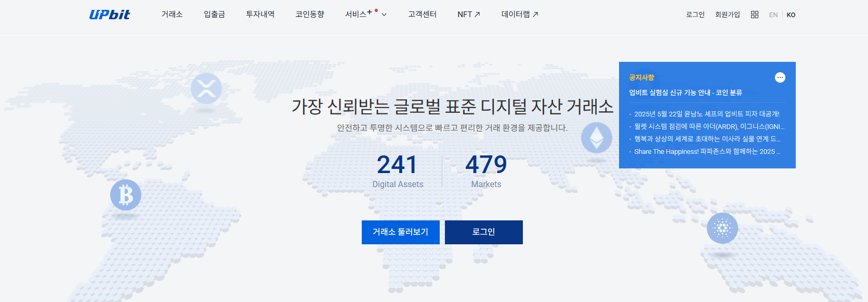The image size is (868, 302).
Task: Open notices via the more icon
Action: (780, 77)
